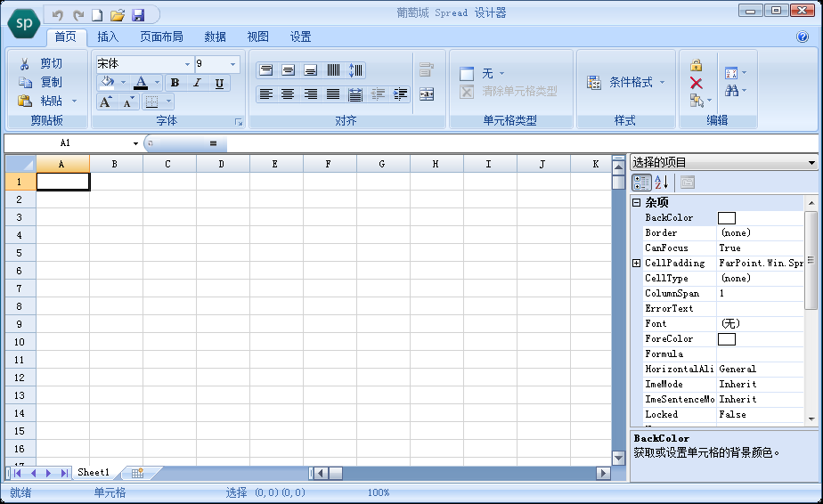Increase the indent

coord(400,94)
